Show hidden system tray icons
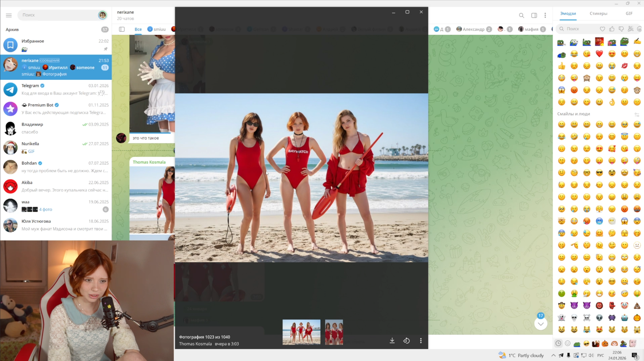This screenshot has width=644, height=361. (553, 355)
